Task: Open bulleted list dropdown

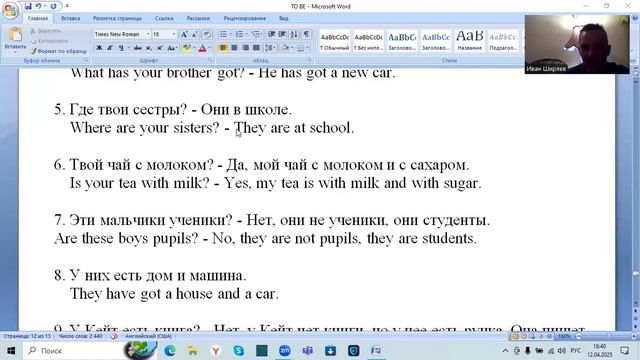Action: (x=231, y=34)
